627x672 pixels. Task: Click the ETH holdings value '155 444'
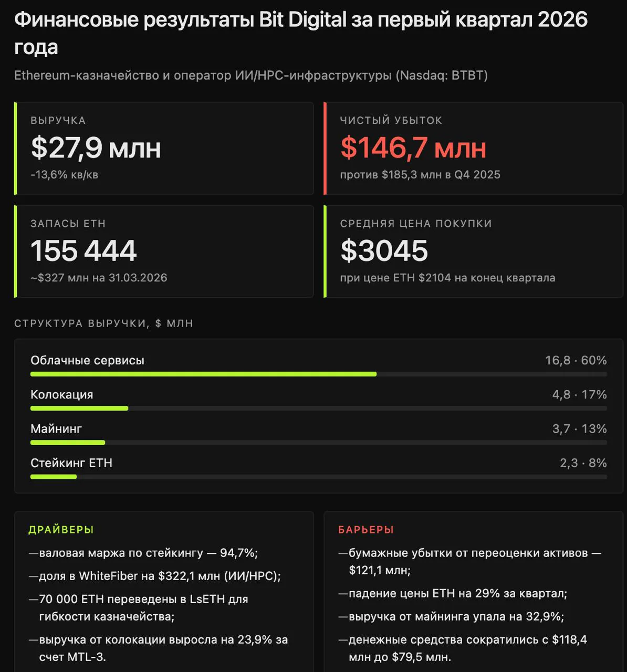[x=83, y=250]
